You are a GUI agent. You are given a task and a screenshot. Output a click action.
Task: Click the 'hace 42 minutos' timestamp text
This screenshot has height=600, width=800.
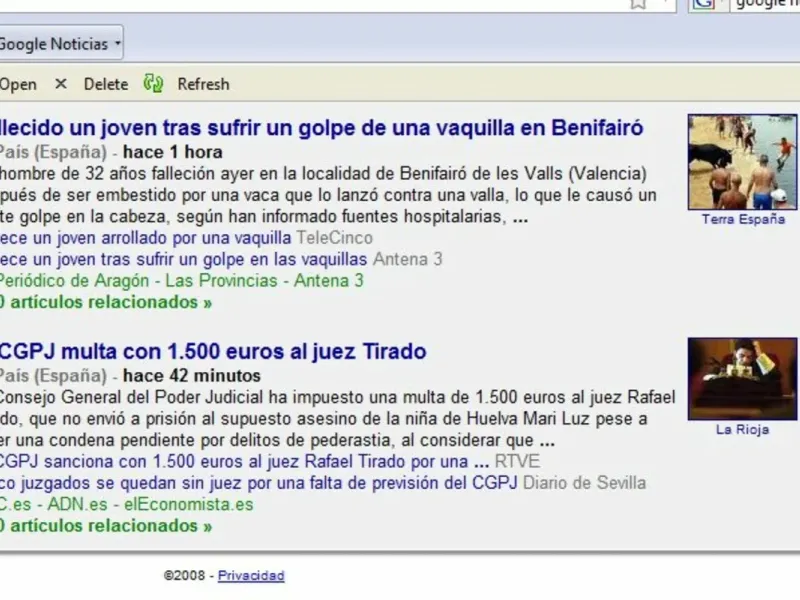[192, 376]
